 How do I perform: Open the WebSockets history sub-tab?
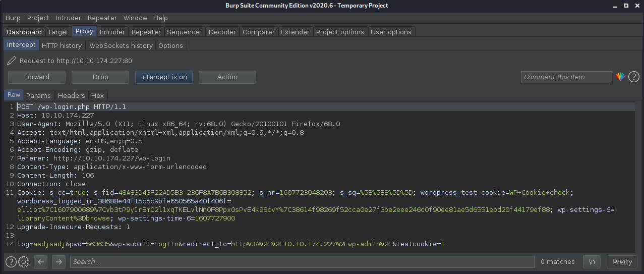[121, 45]
